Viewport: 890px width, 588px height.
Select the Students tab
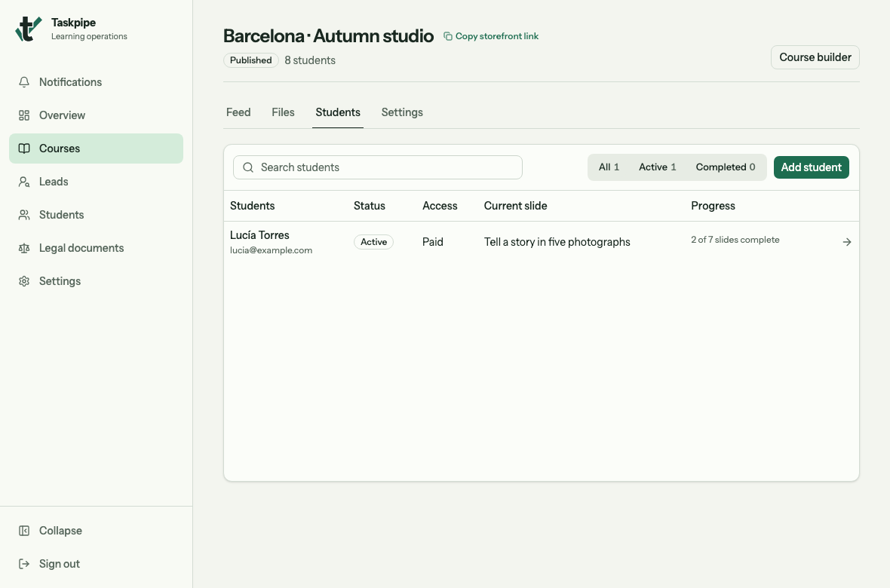point(338,112)
